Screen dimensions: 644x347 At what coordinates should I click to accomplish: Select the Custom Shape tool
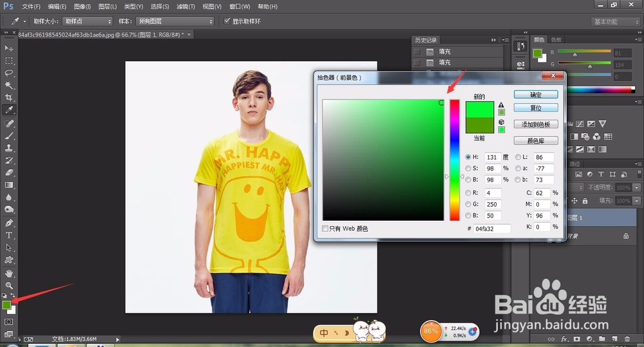(x=8, y=260)
